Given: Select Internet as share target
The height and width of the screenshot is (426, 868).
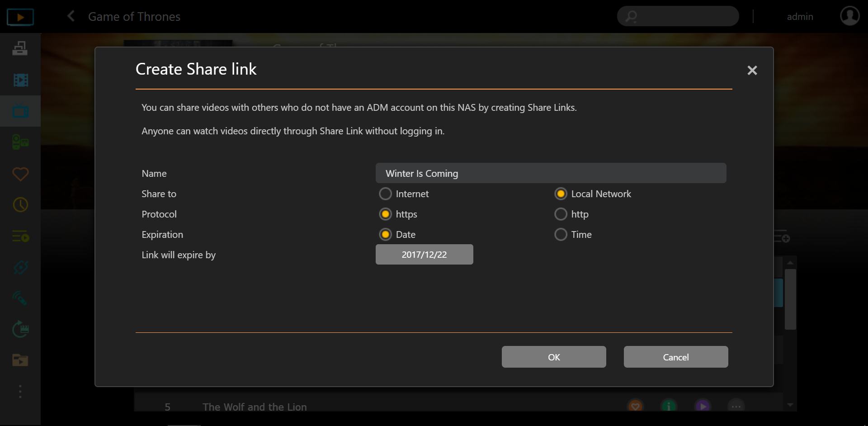Looking at the screenshot, I should pyautogui.click(x=385, y=194).
